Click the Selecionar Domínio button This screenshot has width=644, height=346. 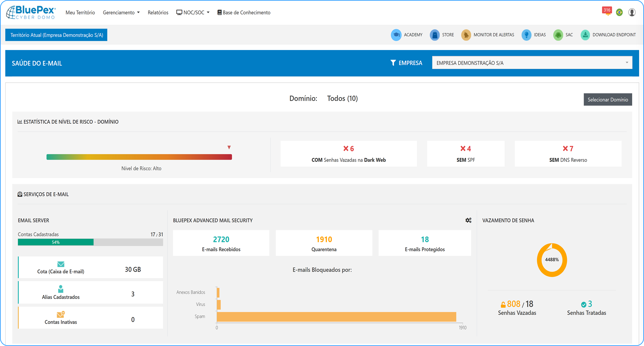pyautogui.click(x=608, y=100)
